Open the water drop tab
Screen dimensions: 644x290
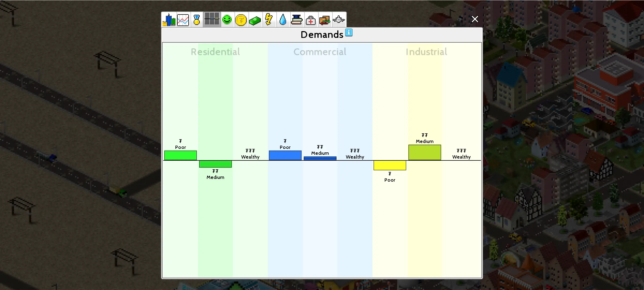click(x=283, y=20)
